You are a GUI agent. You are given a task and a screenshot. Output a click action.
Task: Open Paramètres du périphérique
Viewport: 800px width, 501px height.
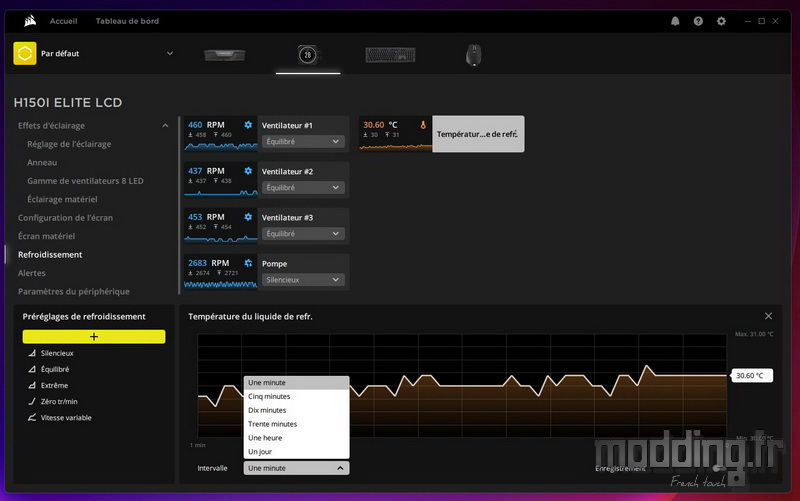coord(73,291)
